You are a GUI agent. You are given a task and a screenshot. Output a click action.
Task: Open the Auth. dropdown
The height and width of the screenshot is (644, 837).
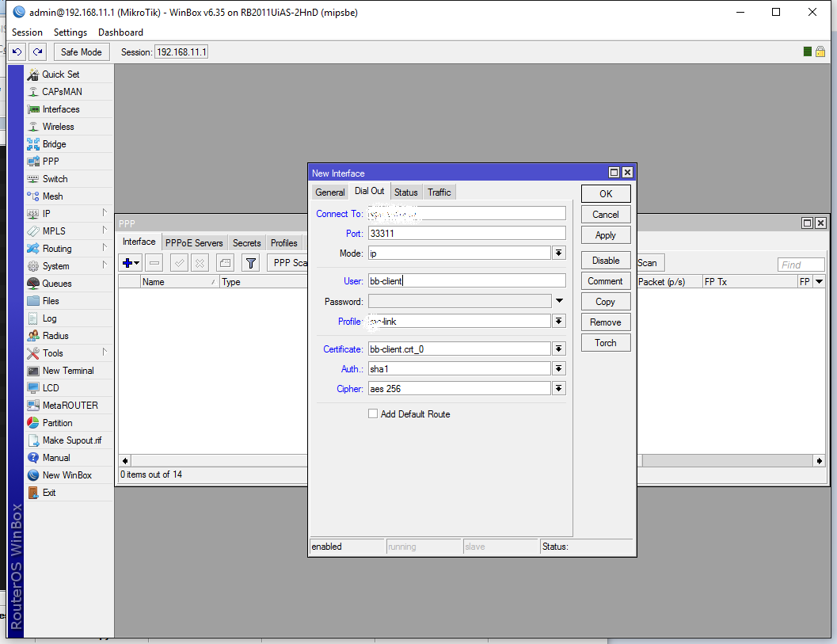point(559,368)
